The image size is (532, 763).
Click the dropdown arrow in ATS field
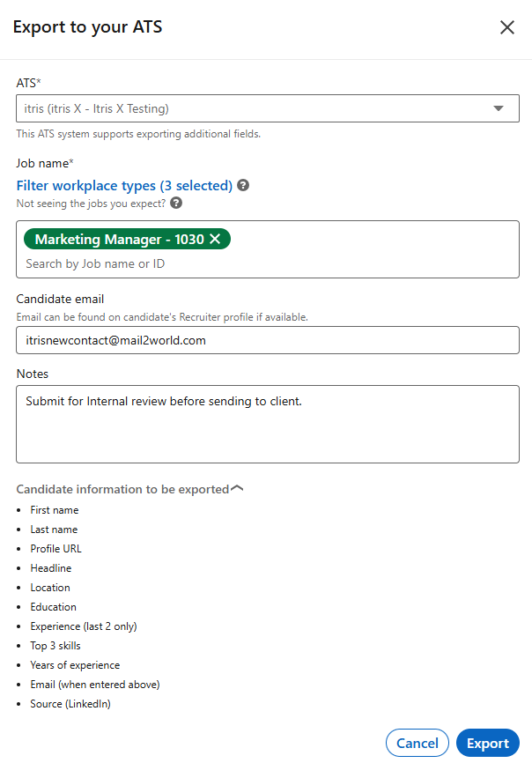[499, 108]
